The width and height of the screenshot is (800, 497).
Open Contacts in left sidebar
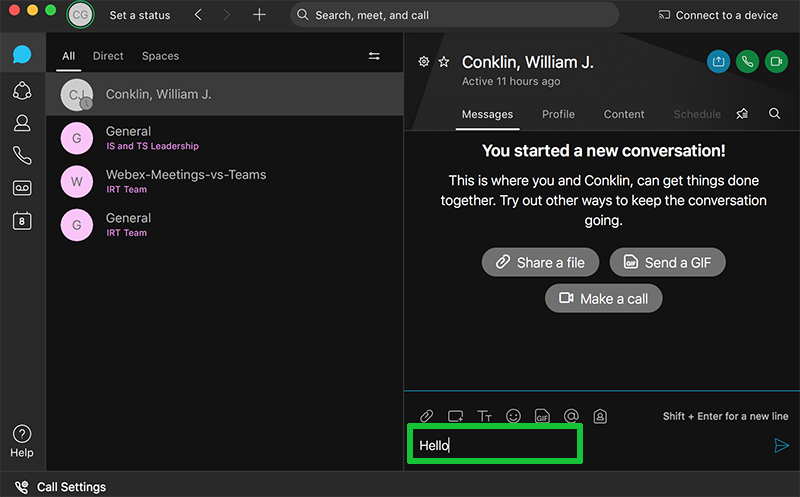[x=21, y=123]
